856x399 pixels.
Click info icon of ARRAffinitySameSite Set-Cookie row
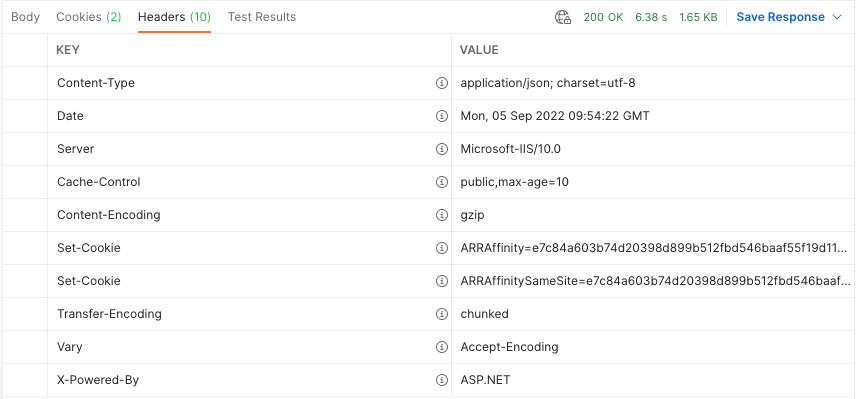(442, 281)
